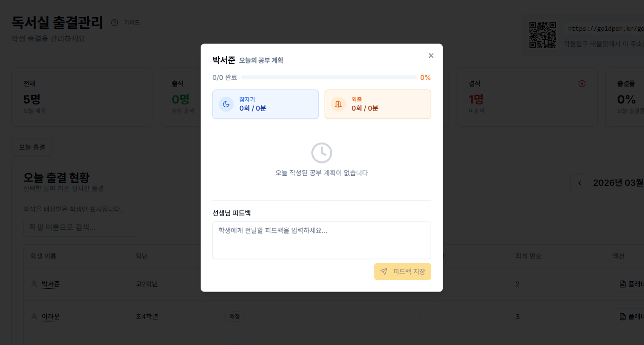The width and height of the screenshot is (644, 345).
Task: Select the moon icon on the 잠자기 card
Action: pos(226,104)
